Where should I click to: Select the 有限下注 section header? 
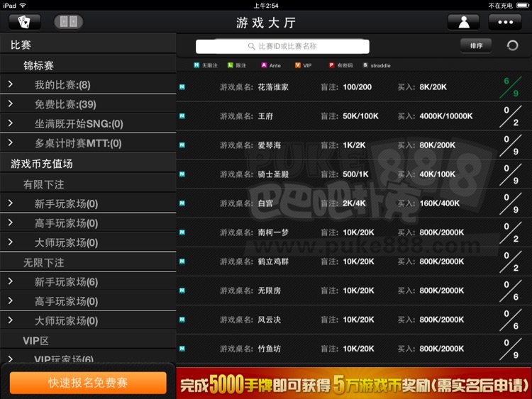click(x=88, y=184)
